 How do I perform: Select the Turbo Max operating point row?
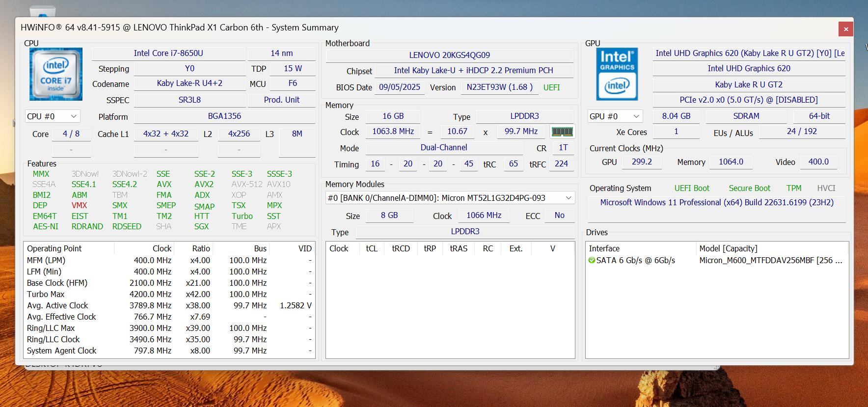coord(169,294)
